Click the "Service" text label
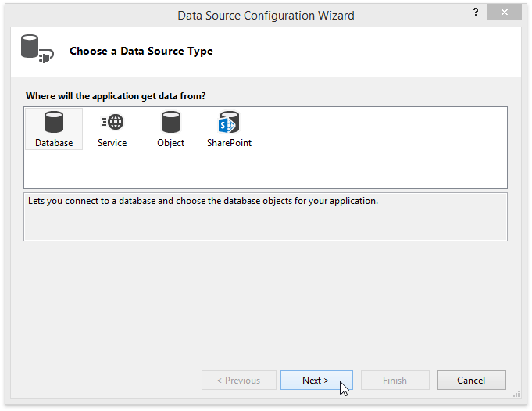The width and height of the screenshot is (532, 411). click(x=112, y=143)
